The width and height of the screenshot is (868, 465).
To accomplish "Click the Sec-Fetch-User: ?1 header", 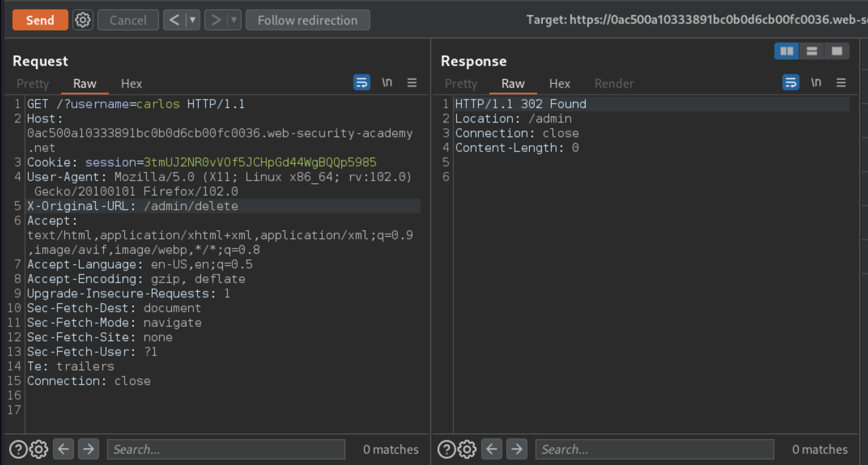I will click(92, 352).
